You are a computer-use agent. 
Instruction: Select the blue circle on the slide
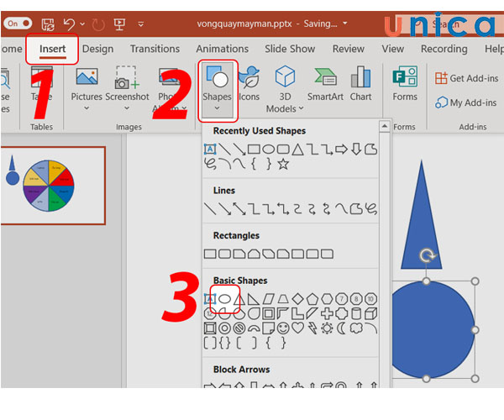[x=425, y=329]
